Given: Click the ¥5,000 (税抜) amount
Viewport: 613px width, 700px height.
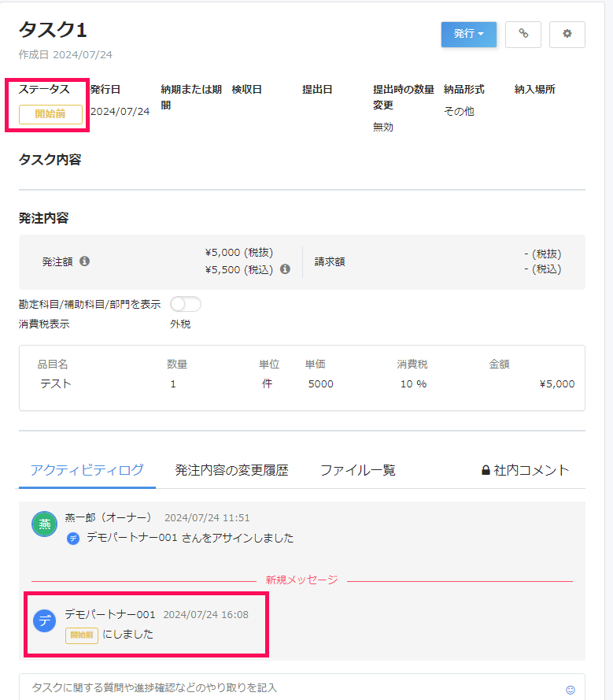Looking at the screenshot, I should tap(239, 253).
